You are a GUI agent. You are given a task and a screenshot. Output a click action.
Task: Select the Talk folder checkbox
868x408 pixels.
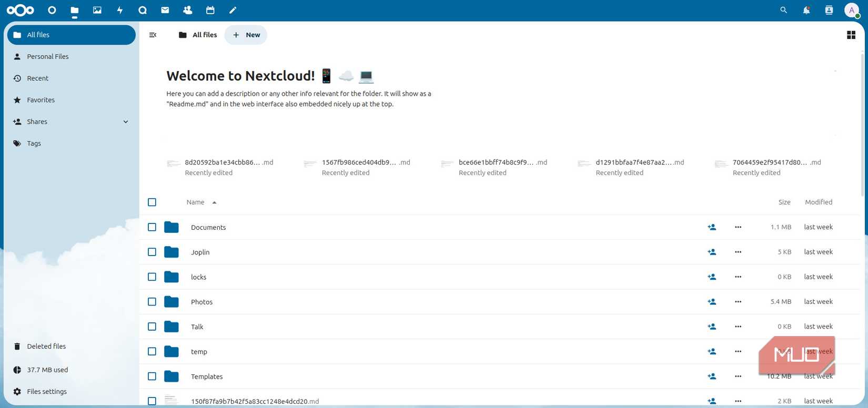tap(152, 327)
